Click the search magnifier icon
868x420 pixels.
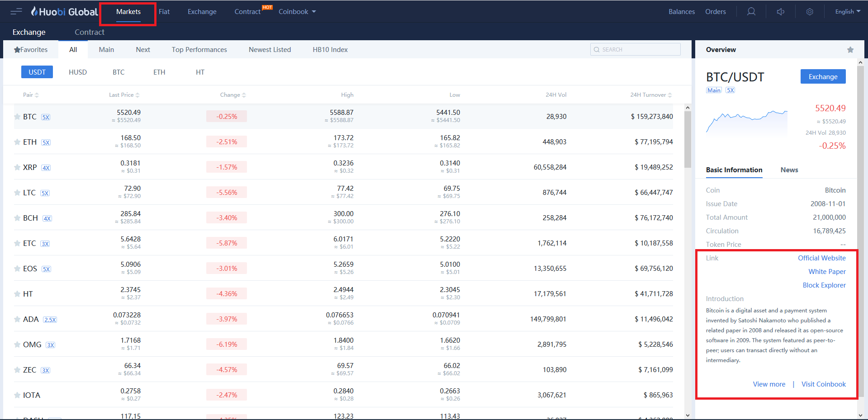point(597,49)
